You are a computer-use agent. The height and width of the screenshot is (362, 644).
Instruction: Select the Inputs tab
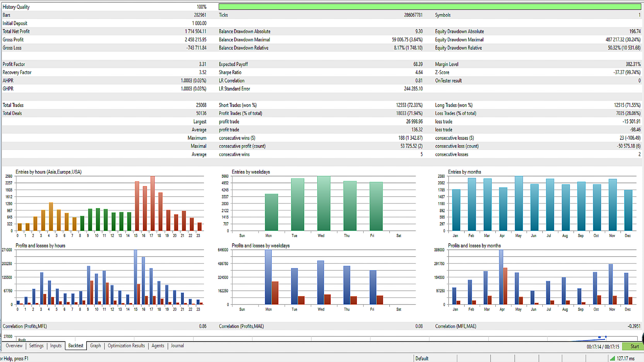pos(56,346)
